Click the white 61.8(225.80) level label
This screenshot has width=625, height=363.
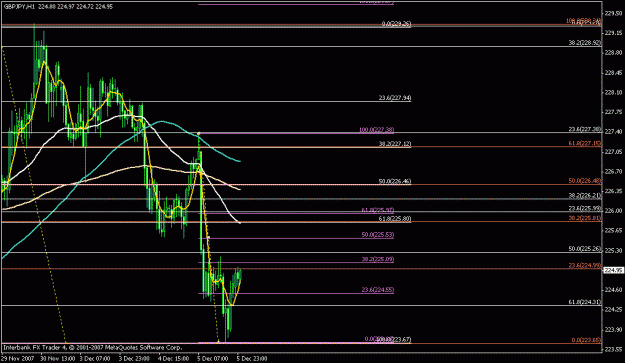click(395, 219)
